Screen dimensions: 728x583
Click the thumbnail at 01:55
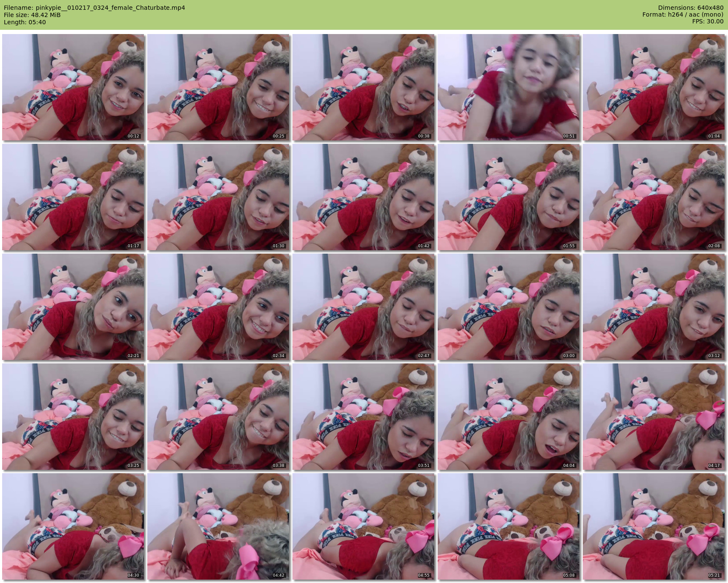(509, 197)
